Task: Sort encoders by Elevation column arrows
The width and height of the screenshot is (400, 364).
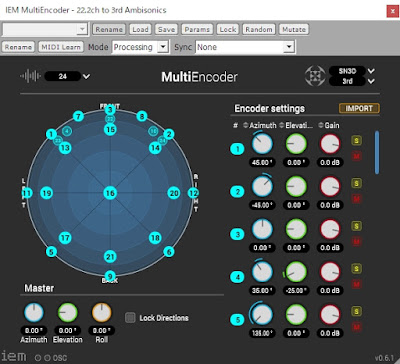Action: [x=282, y=125]
